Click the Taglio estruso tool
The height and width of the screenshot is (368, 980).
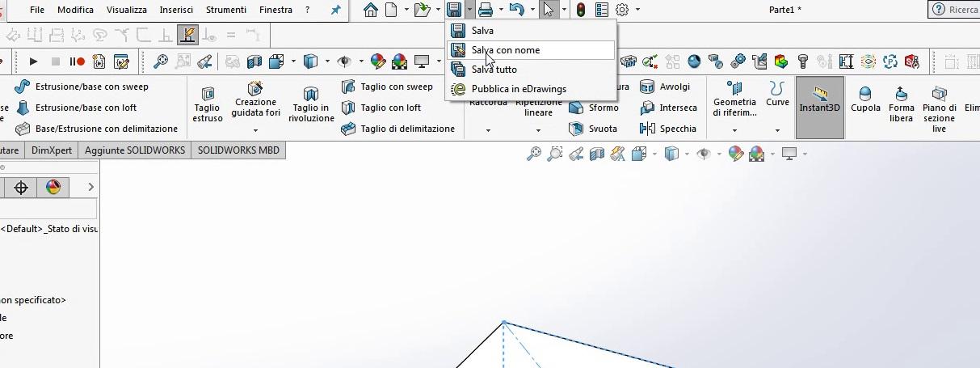point(207,104)
